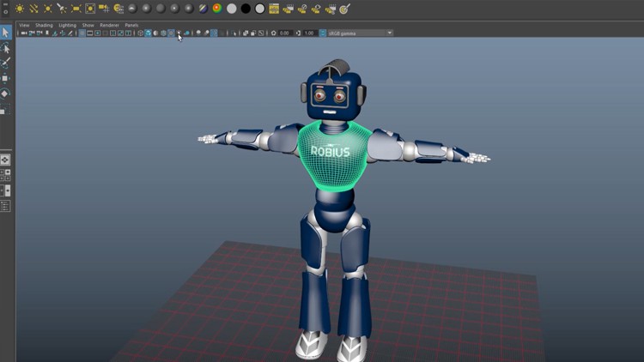Assign the anisotropic material sphere

pos(132,9)
